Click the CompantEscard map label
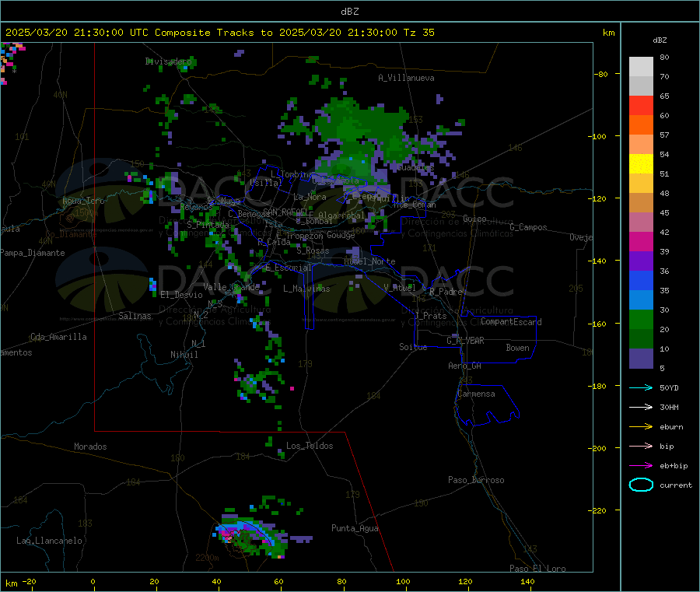The width and height of the screenshot is (700, 592). tap(511, 322)
